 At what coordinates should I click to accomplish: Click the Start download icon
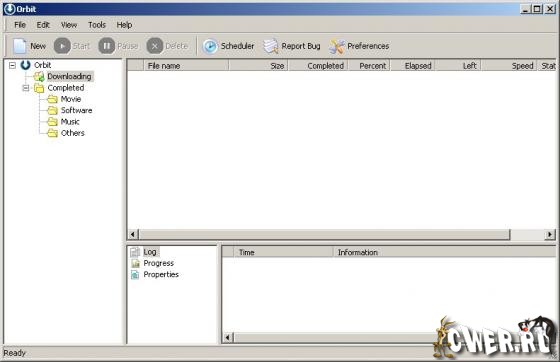tap(62, 46)
